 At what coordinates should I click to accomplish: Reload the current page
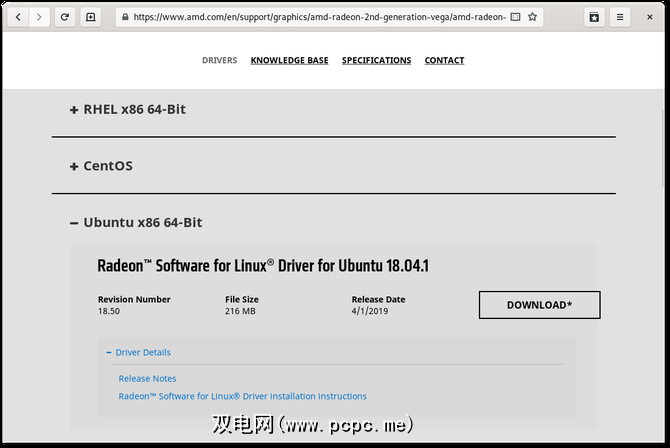point(65,17)
